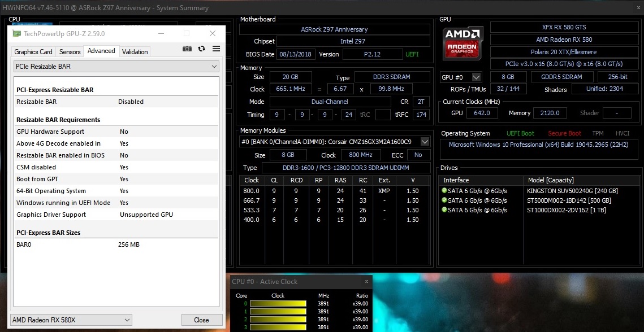Take a GPU-Z screenshot with camera icon
Viewport: 644px width, 332px height.
click(187, 49)
